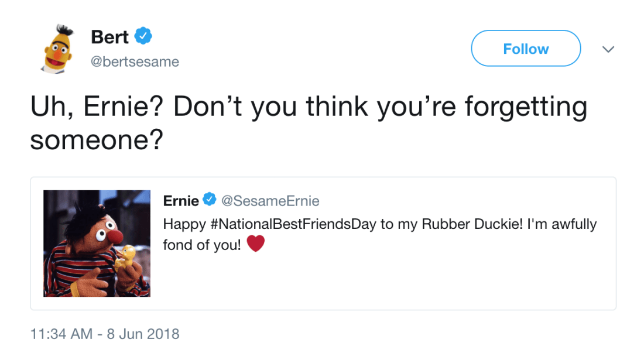Click the rubber duckie in Ernie's photo

125,258
